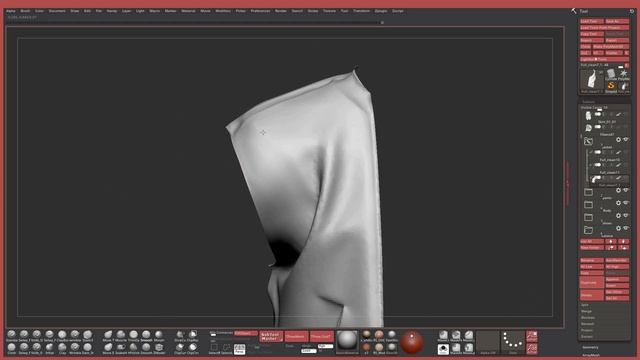
Task: Pick the Cylinder3D tool thumbnail
Action: [x=611, y=74]
